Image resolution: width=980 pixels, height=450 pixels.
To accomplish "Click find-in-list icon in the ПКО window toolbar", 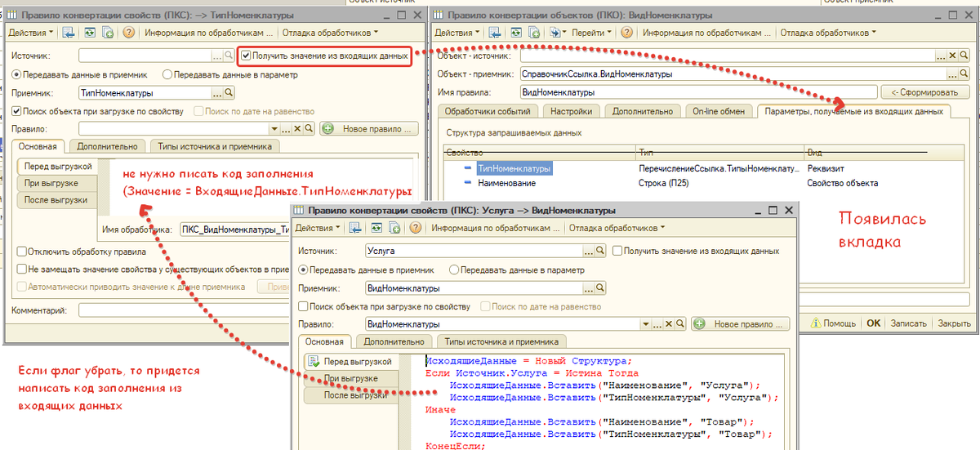I will point(493,33).
